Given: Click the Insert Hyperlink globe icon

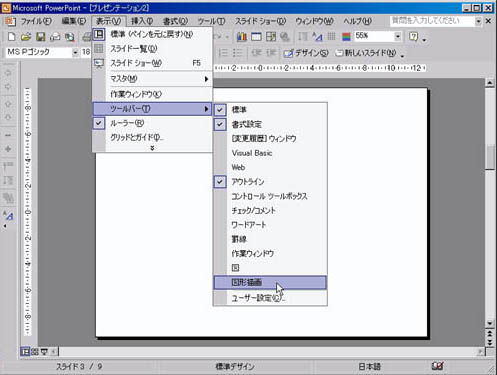Looking at the screenshot, I should 285,36.
